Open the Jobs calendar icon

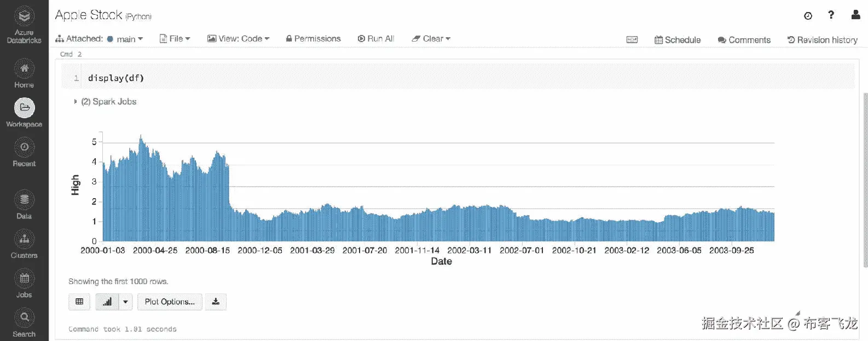click(x=24, y=279)
